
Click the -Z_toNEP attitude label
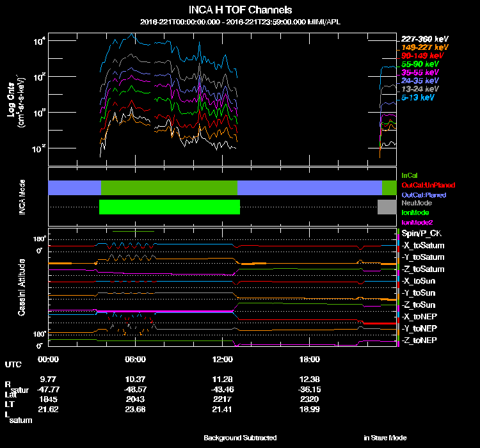tap(420, 340)
